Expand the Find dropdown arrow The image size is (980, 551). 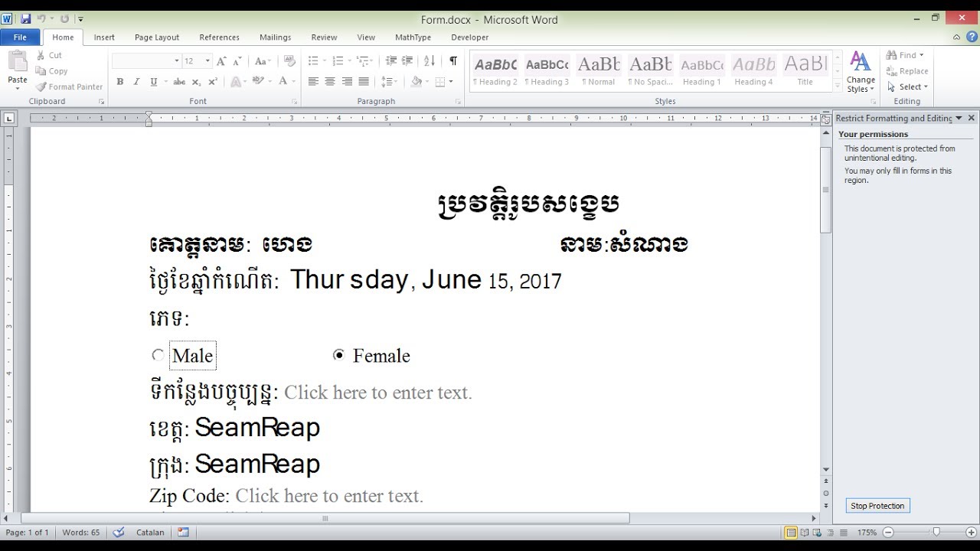[x=921, y=55]
